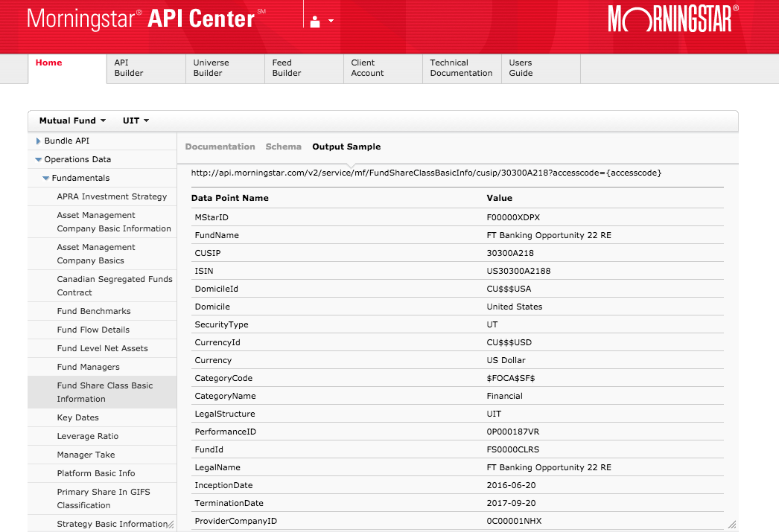Viewport: 779px width, 532px height.
Task: Click FundId value FS0000CLRS
Action: coord(512,449)
